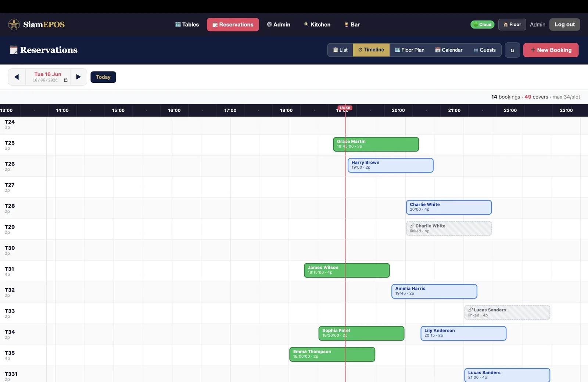
Task: Open Charlie White's 20:00 booking on T28
Action: pos(449,207)
